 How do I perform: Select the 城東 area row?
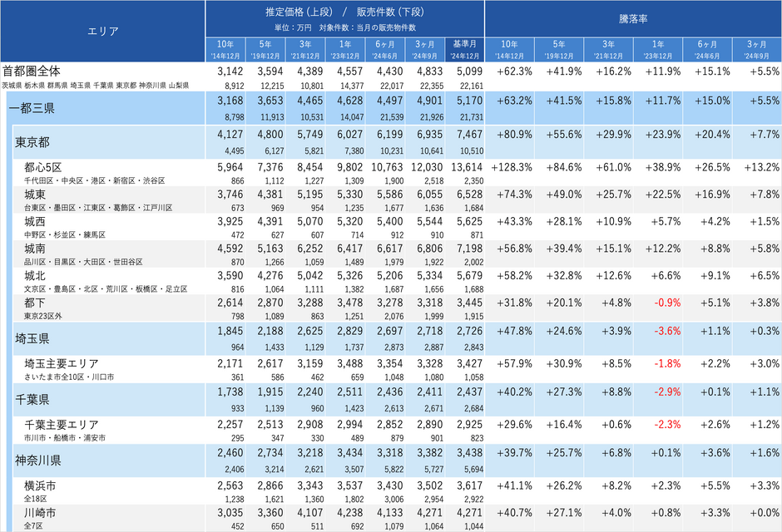pyautogui.click(x=397, y=199)
